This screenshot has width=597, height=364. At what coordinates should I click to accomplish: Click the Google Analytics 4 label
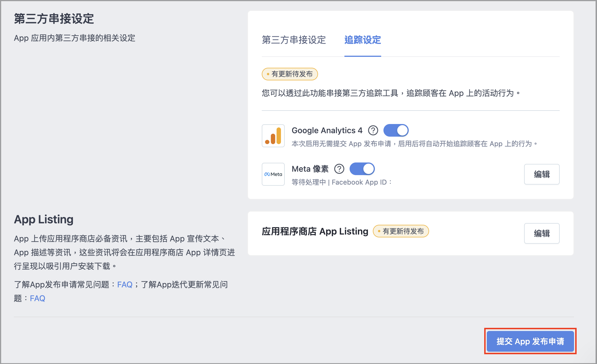[327, 130]
